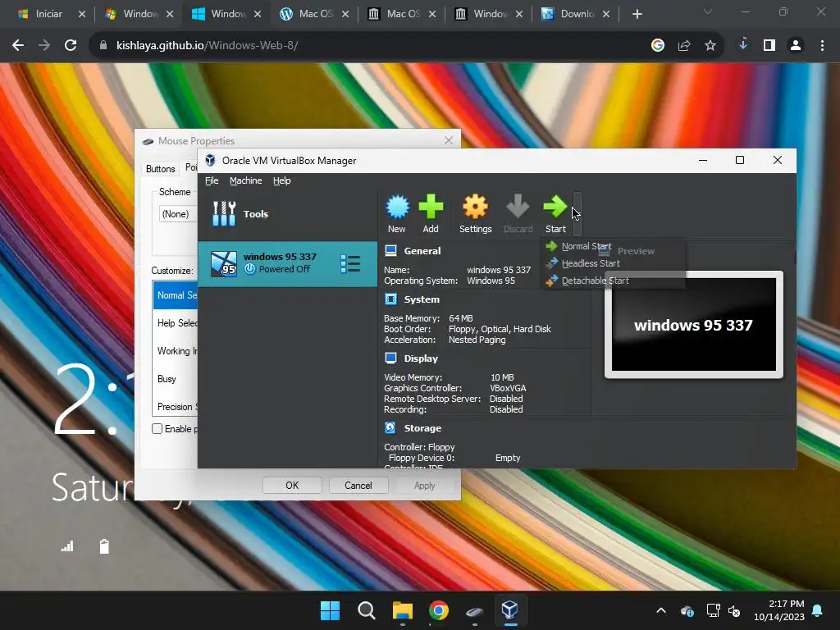
Task: Open the Scheme (None) dropdown
Action: [x=178, y=214]
